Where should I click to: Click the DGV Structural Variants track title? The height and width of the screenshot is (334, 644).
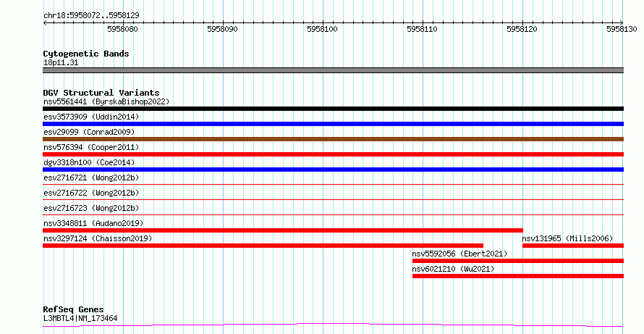point(101,93)
